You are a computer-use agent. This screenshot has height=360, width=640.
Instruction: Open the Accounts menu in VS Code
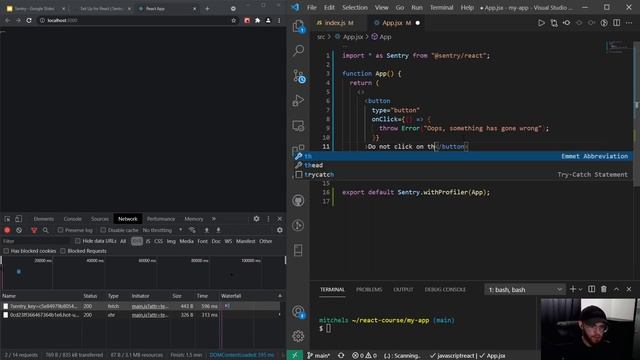tap(298, 312)
